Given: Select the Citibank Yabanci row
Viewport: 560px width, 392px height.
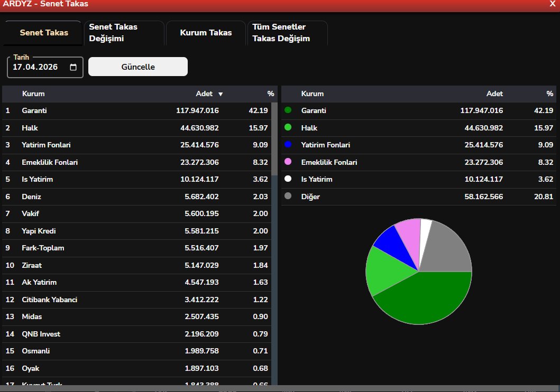Looking at the screenshot, I should click(136, 300).
